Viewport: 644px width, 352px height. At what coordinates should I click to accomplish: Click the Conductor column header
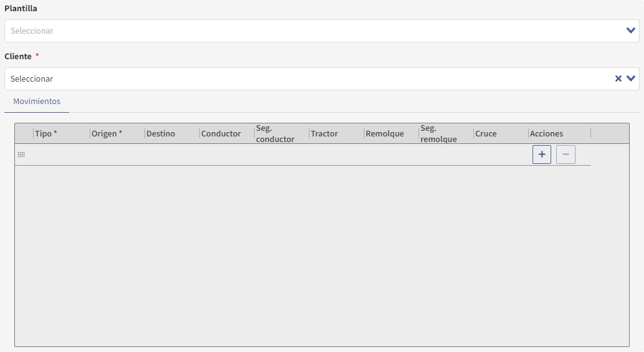(x=221, y=133)
